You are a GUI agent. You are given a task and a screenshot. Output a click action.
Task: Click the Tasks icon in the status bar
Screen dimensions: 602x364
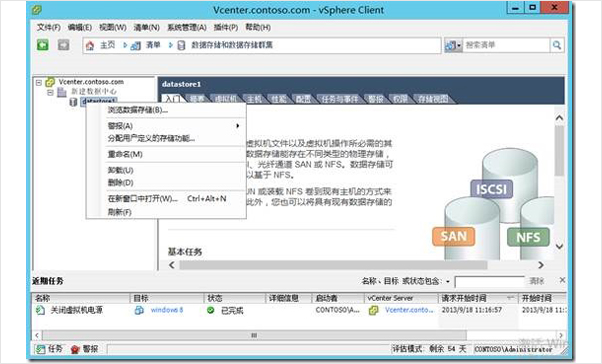pos(40,349)
